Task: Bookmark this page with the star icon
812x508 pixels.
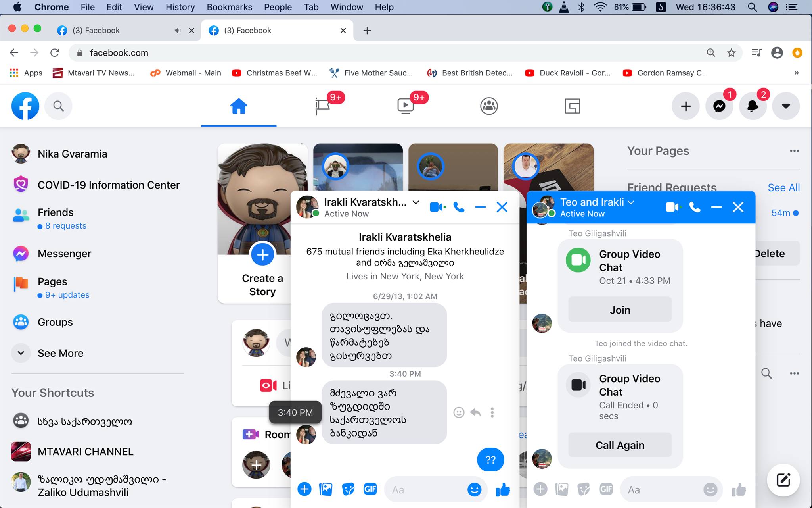Action: (731, 53)
